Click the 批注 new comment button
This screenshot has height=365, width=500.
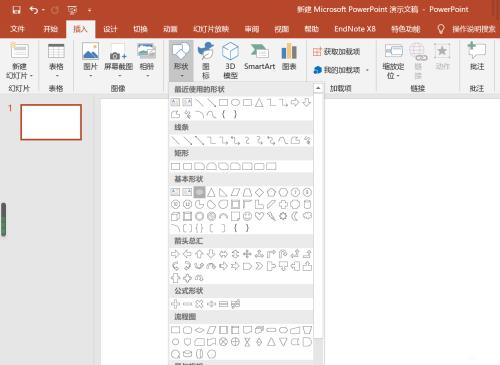pos(477,57)
